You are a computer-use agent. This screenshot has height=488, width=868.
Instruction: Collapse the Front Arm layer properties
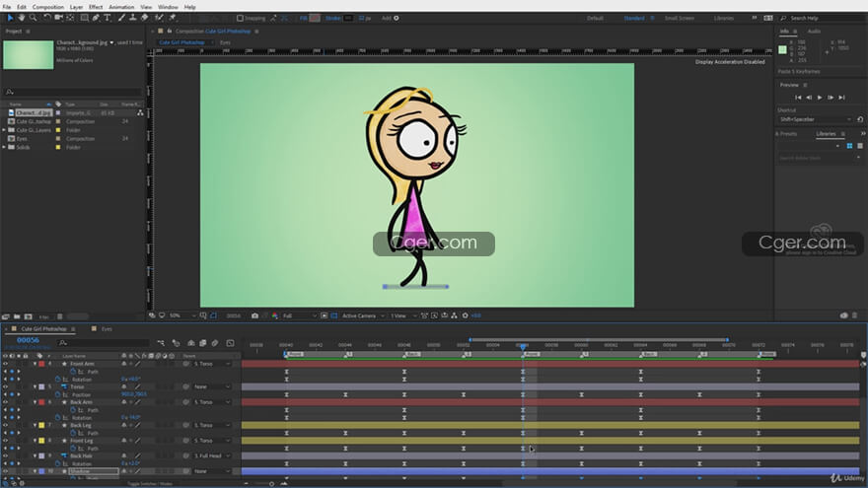coord(35,364)
